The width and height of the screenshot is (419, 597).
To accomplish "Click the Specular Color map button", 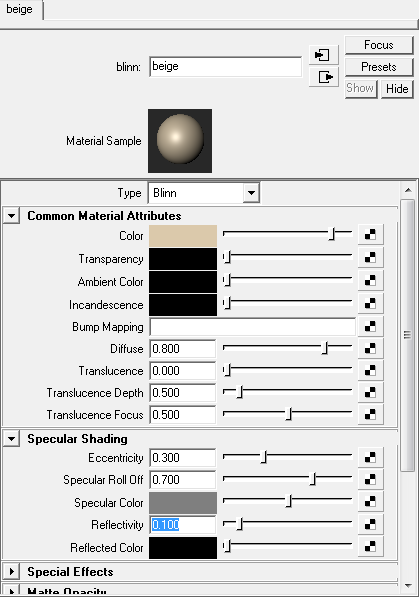I will pos(370,502).
